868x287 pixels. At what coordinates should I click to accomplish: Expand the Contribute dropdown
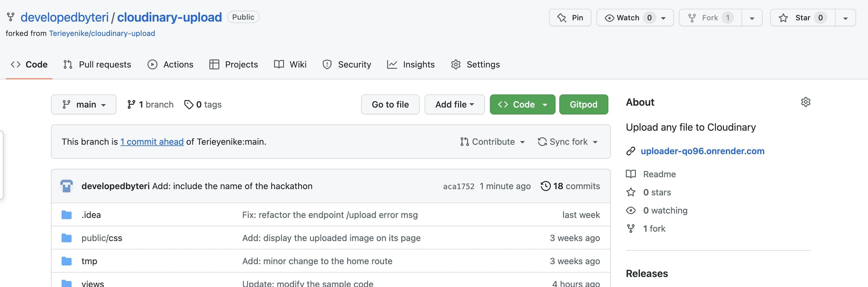pos(493,142)
